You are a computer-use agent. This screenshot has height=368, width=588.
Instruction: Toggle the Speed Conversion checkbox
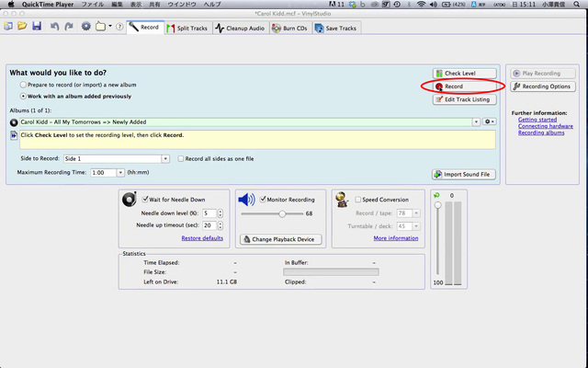pos(357,199)
